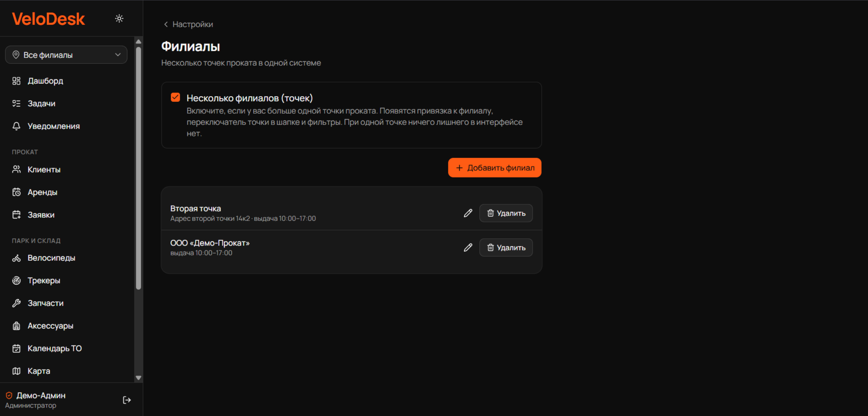Toggle the light/dark theme sun icon
Image resolution: width=868 pixels, height=416 pixels.
coord(119,19)
